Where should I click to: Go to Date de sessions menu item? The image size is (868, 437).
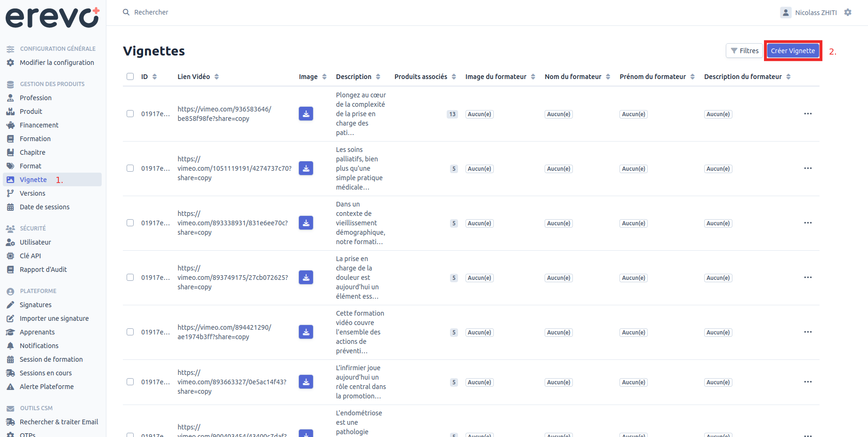point(45,207)
